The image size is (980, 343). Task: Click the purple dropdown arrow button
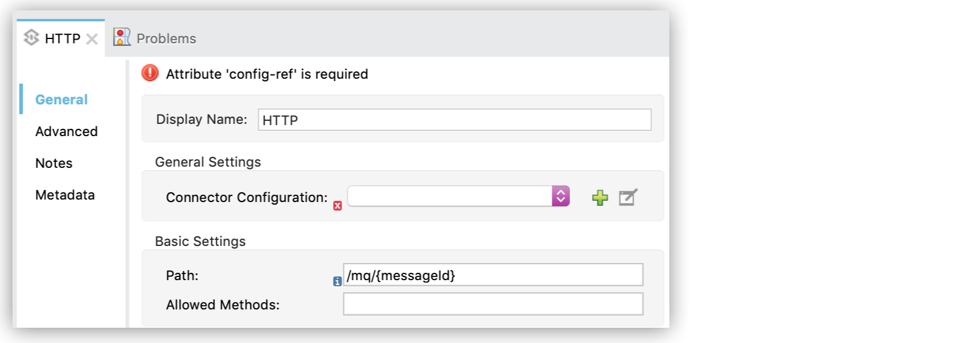pyautogui.click(x=560, y=196)
